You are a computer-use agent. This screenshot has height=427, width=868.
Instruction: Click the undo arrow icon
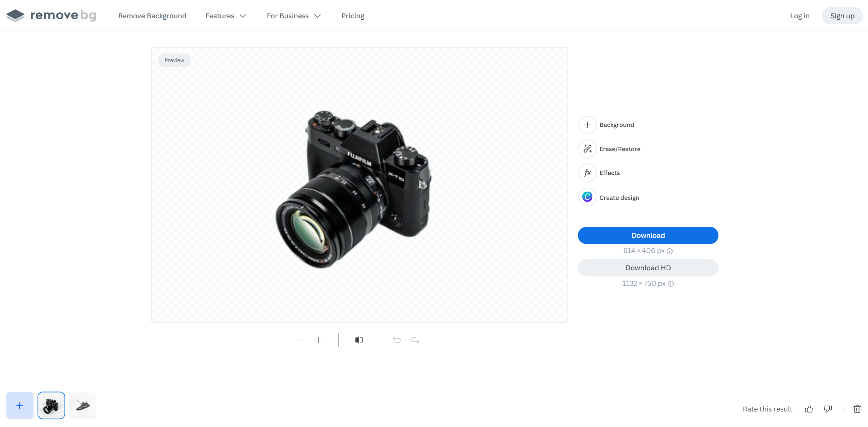click(x=397, y=340)
